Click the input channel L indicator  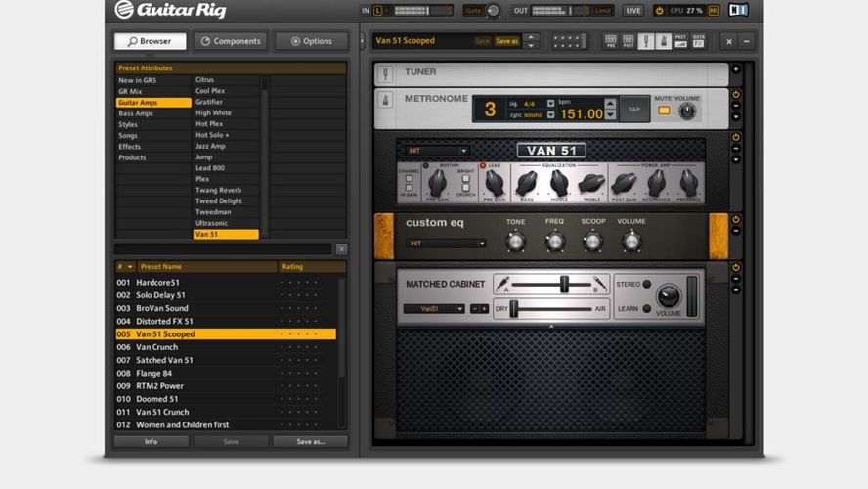(378, 10)
